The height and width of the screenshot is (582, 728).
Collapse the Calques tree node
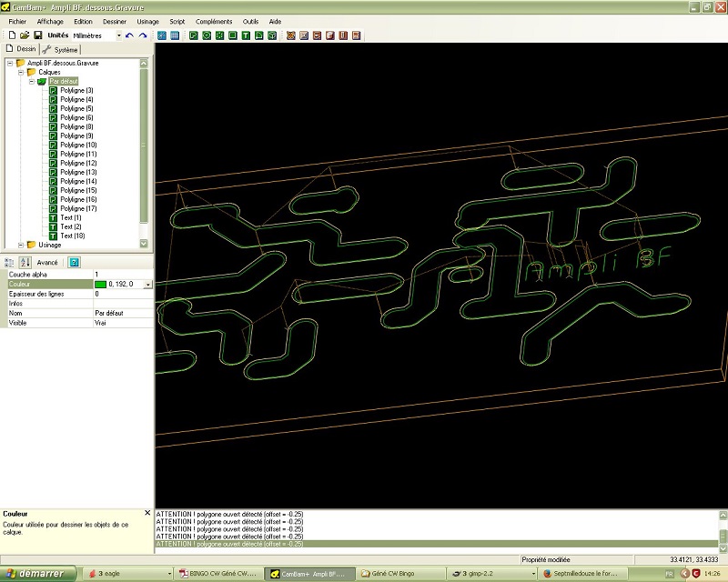(20, 72)
